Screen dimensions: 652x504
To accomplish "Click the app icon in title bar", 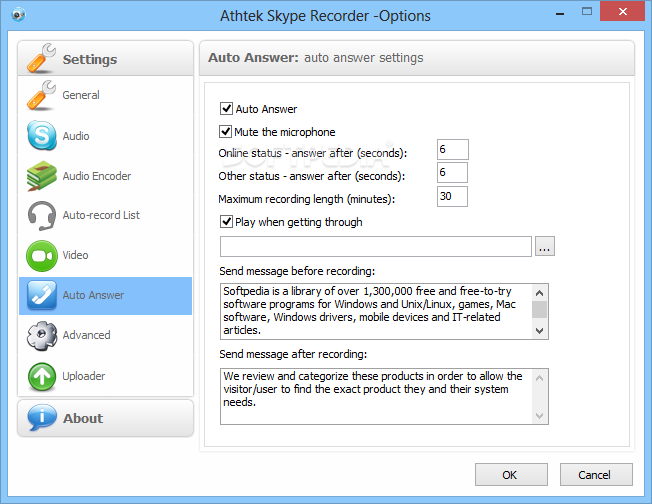I will 18,15.
